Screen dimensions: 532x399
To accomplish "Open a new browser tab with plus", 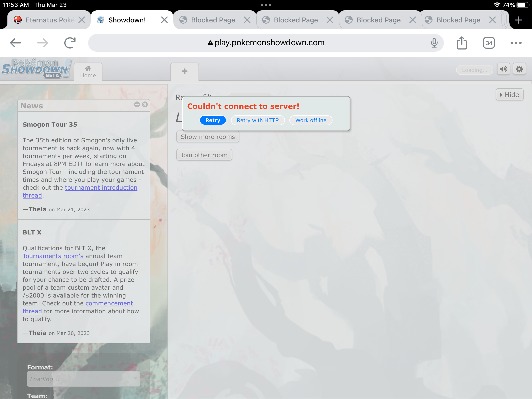I will point(518,20).
